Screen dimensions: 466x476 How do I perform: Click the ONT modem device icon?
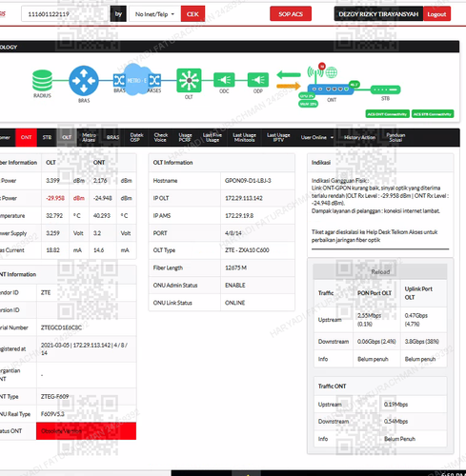[x=331, y=89]
